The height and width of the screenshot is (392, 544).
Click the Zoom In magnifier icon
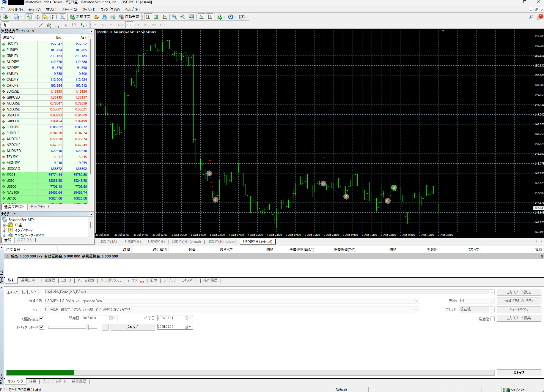point(174,17)
